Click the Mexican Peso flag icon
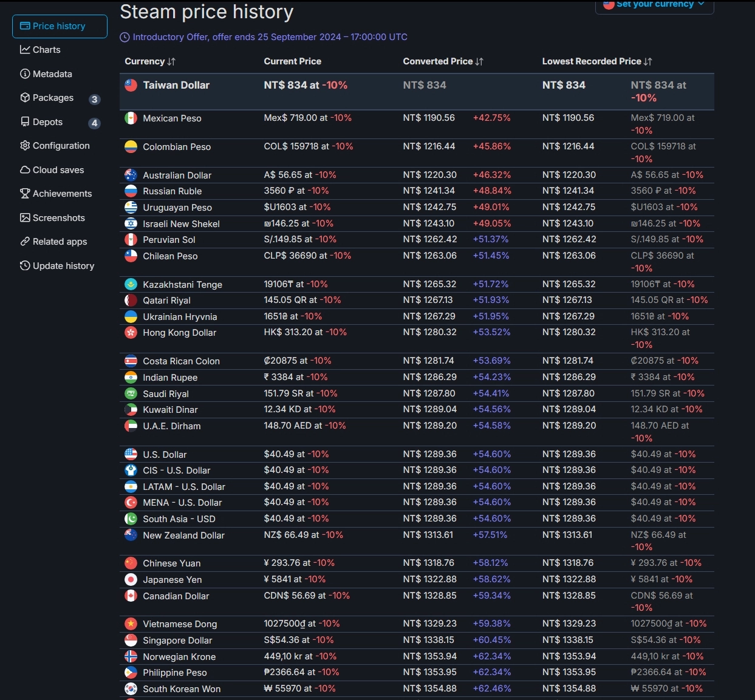755x700 pixels. [x=131, y=118]
